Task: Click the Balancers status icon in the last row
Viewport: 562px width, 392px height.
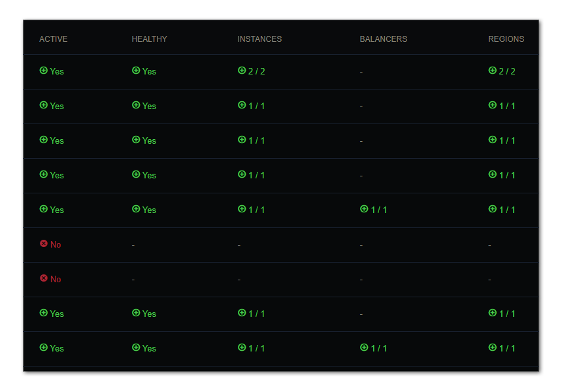Action: [x=364, y=348]
